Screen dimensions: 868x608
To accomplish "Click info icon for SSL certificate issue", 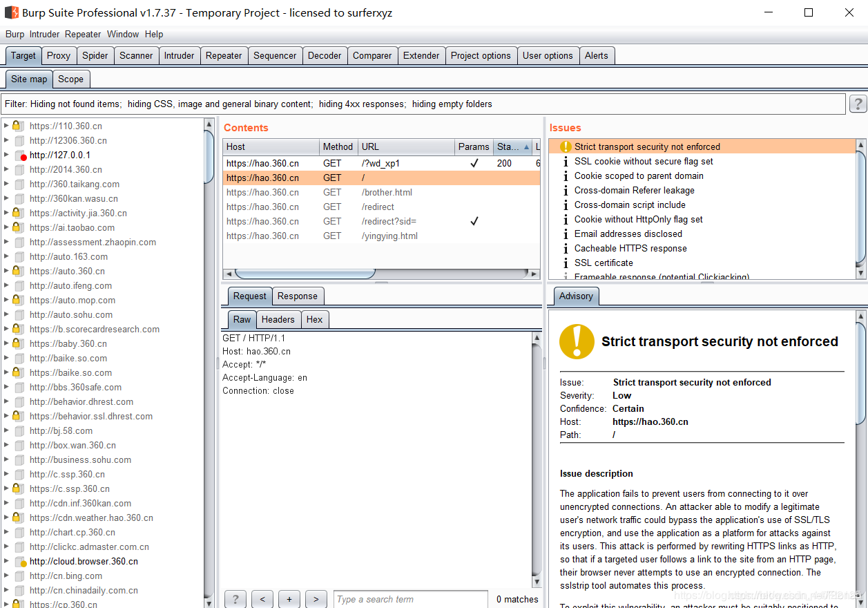I will (566, 263).
